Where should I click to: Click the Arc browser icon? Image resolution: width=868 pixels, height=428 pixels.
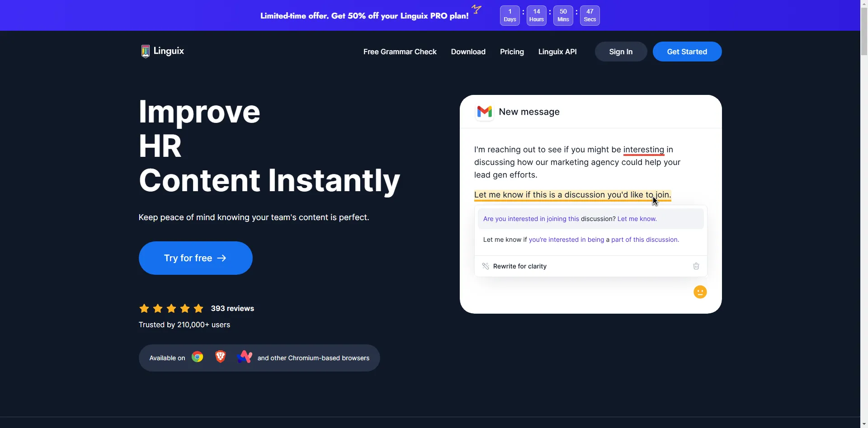(244, 357)
